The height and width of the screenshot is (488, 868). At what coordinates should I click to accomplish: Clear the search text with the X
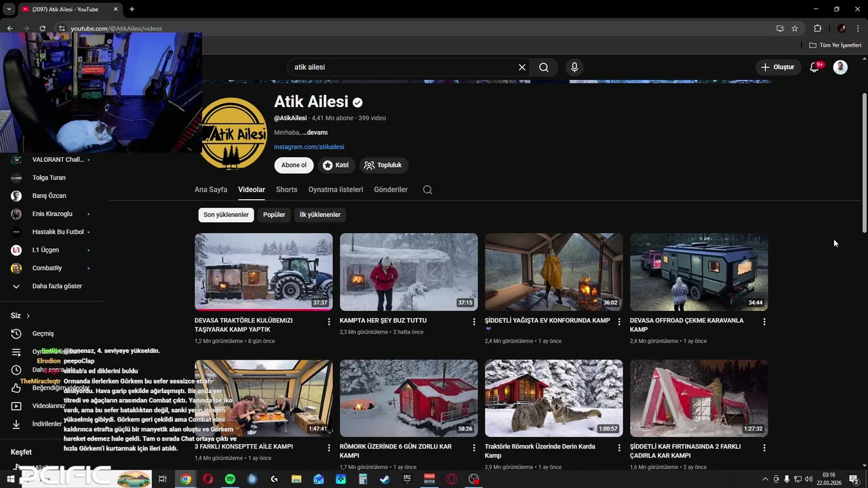coord(522,67)
